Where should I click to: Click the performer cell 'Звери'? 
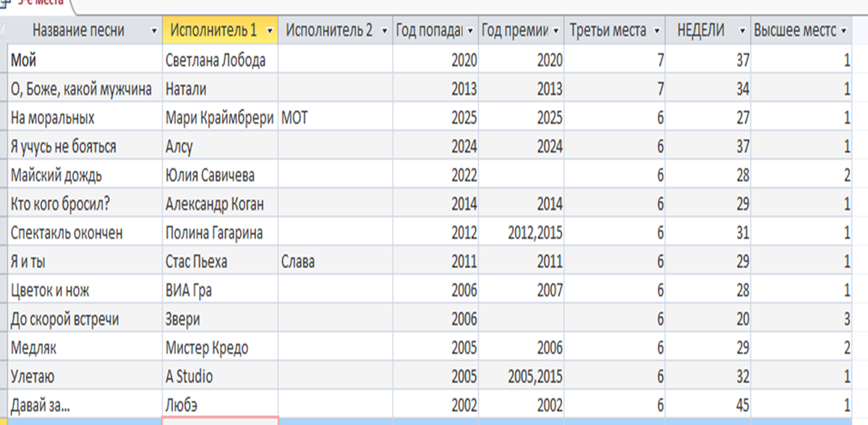click(221, 319)
